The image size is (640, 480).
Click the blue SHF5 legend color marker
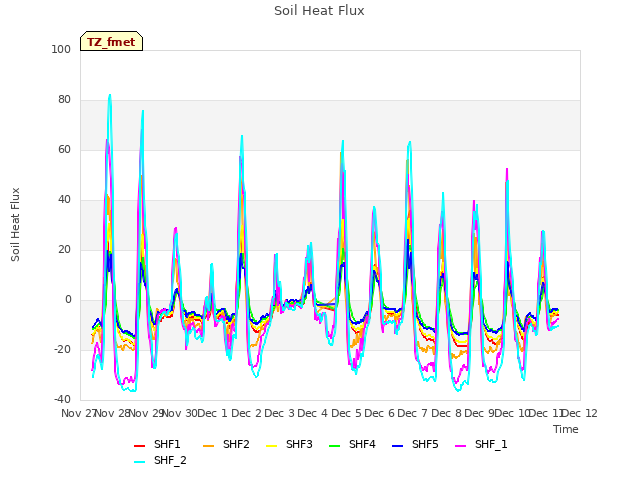coord(398,446)
